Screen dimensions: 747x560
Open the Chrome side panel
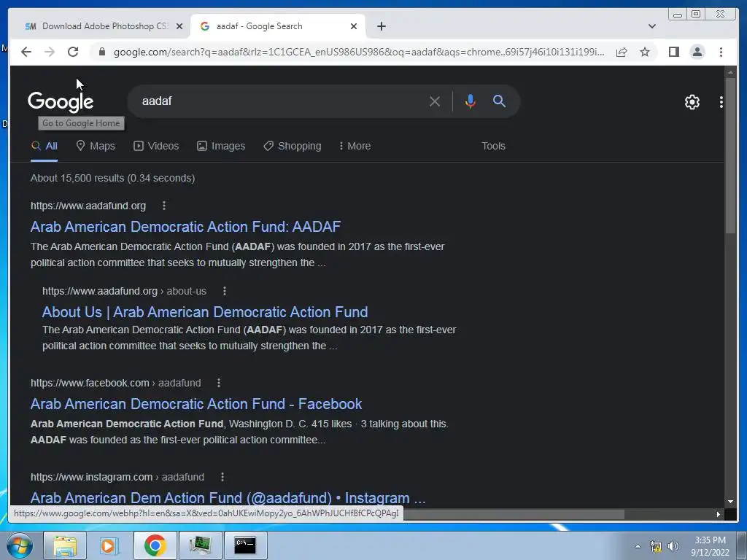click(673, 52)
